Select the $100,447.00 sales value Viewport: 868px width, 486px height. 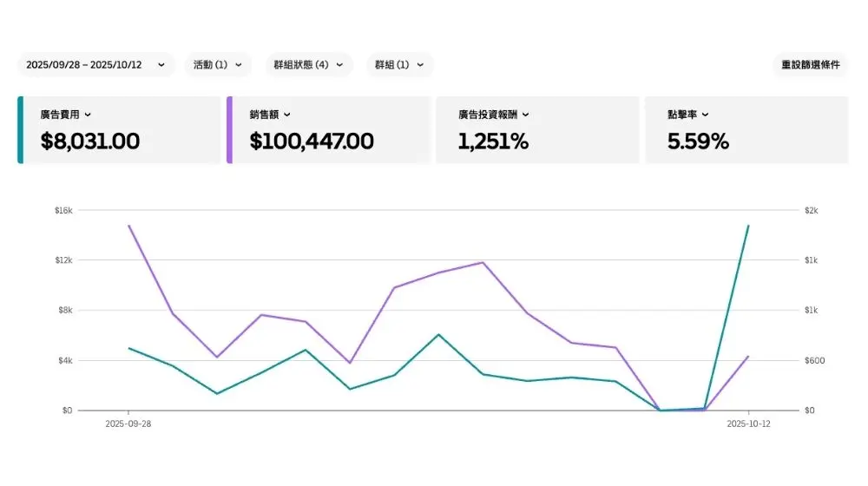(x=312, y=141)
